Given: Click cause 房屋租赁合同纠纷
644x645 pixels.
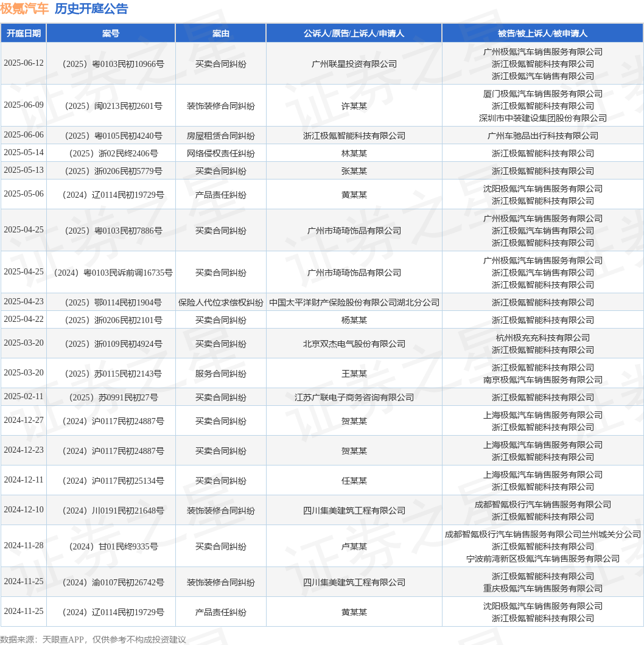Looking at the screenshot, I should 220,136.
